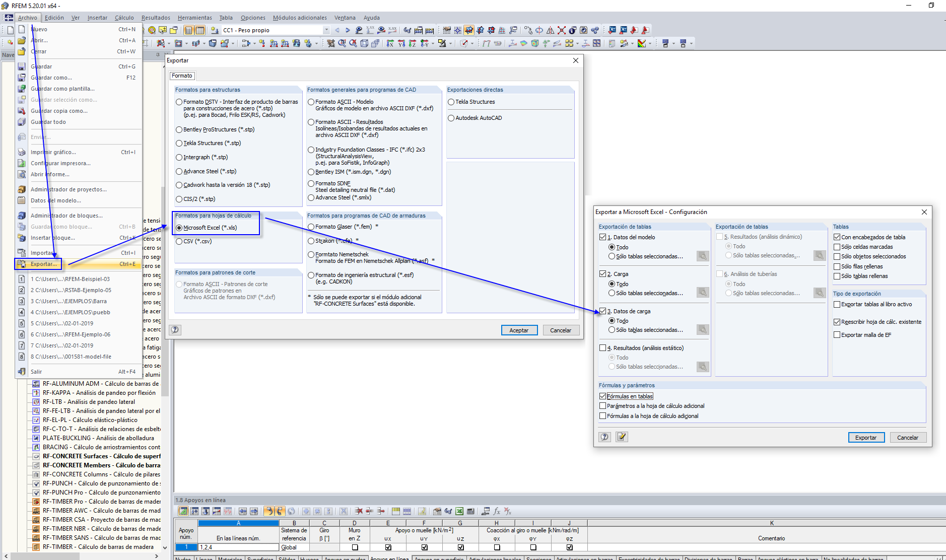This screenshot has height=560, width=946.
Task: Check the 'Sólo filas rellenas' checkbox
Action: 837,266
